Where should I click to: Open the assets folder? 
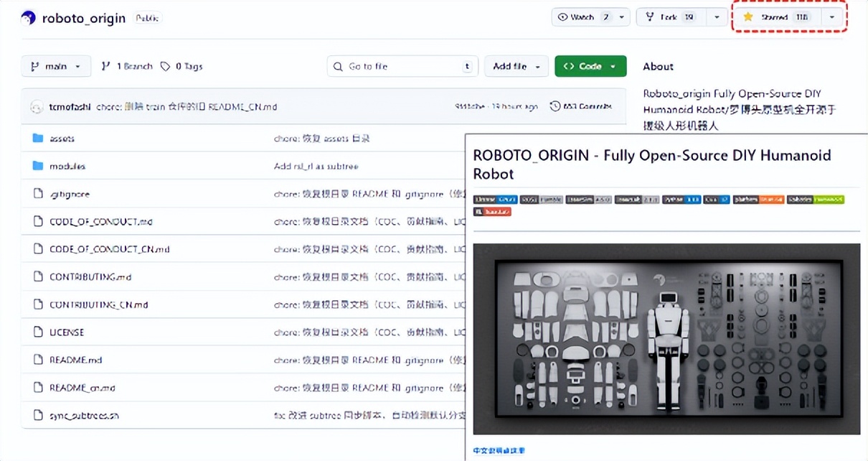coord(62,139)
